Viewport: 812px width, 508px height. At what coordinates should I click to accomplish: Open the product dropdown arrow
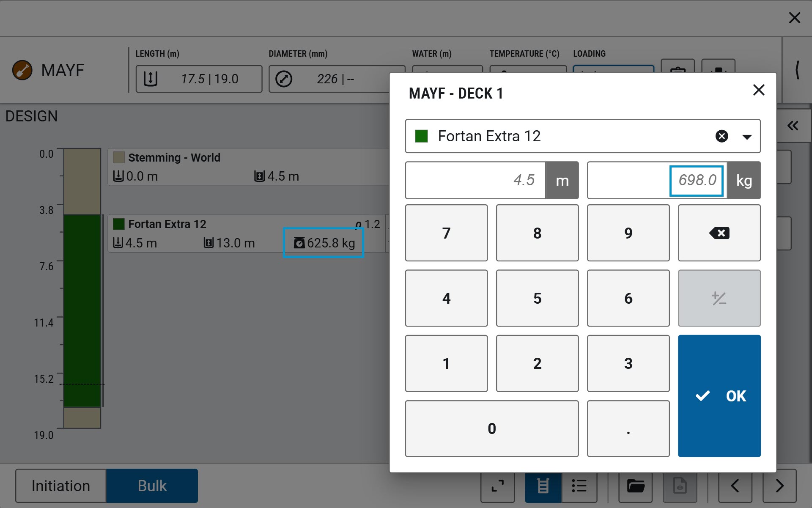747,137
